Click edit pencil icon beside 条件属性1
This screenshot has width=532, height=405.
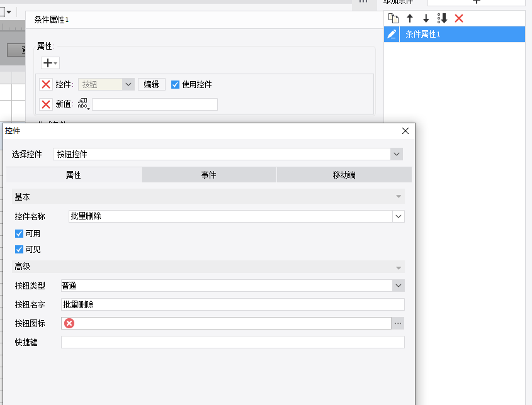(x=392, y=34)
